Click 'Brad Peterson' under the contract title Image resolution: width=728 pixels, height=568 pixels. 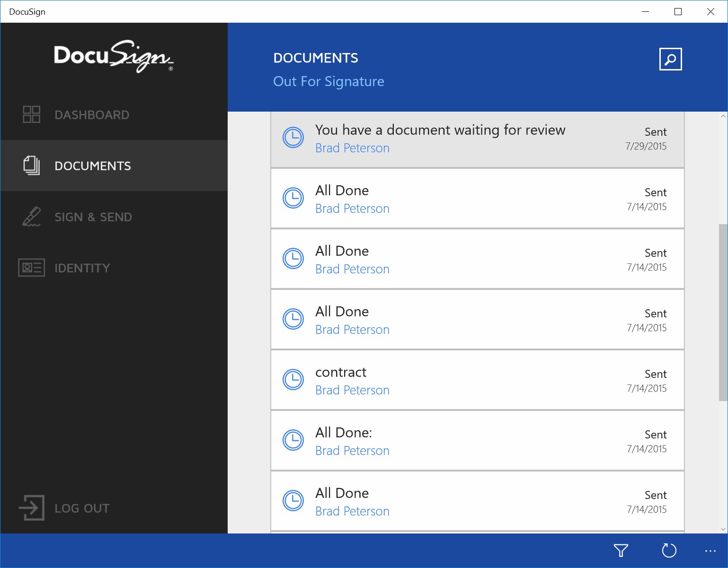click(x=352, y=390)
